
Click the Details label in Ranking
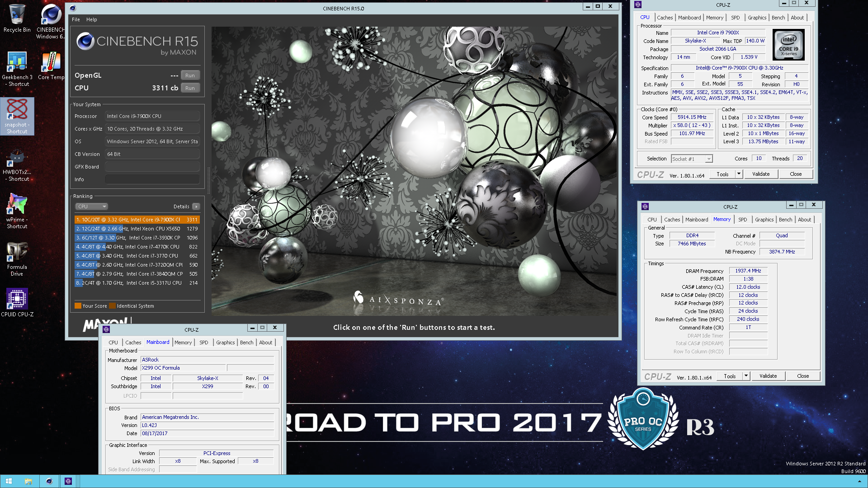(181, 206)
